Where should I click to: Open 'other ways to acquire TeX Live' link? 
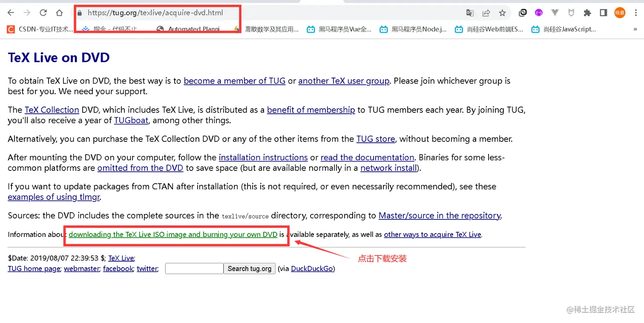click(x=433, y=234)
